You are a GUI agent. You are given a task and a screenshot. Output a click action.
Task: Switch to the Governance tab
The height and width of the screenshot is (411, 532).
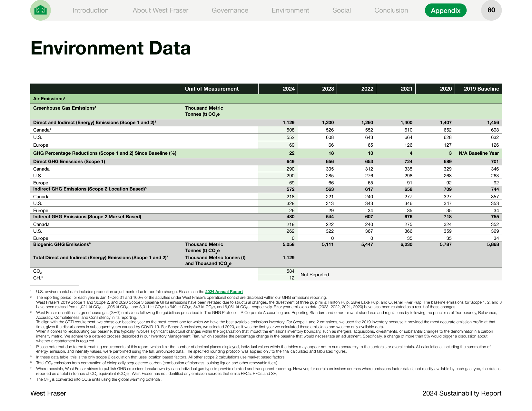click(x=230, y=10)
